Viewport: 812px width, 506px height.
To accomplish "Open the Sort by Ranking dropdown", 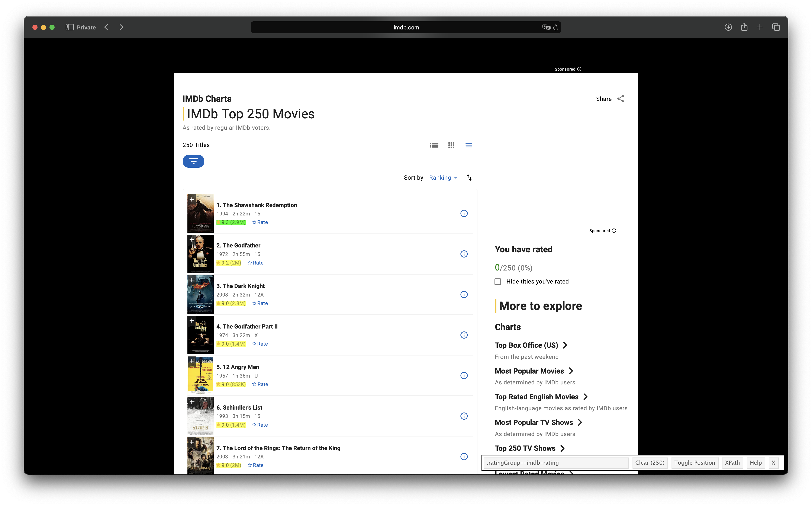I will coord(443,178).
